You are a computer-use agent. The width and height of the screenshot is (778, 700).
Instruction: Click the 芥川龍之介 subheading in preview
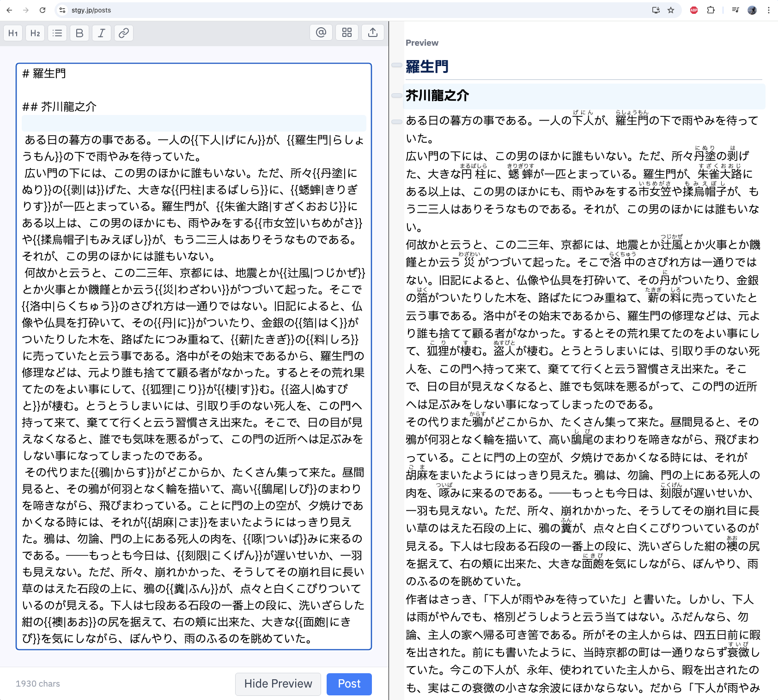tap(437, 96)
